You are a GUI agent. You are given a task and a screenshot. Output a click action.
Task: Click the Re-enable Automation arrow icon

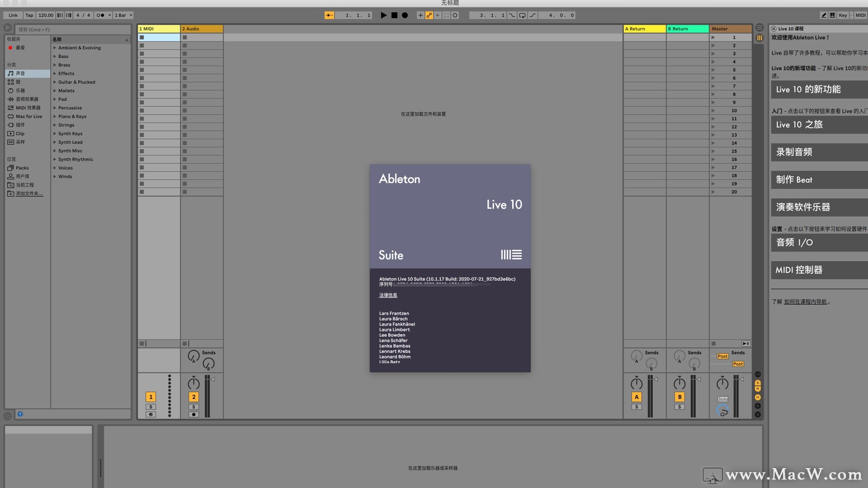438,15
